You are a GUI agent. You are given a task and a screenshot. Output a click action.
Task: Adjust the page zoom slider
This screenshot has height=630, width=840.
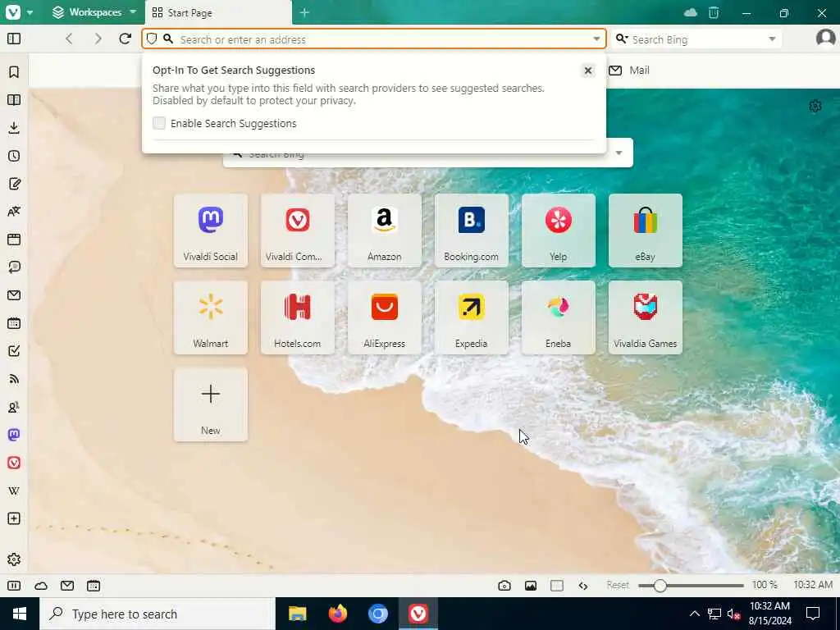[x=691, y=586]
